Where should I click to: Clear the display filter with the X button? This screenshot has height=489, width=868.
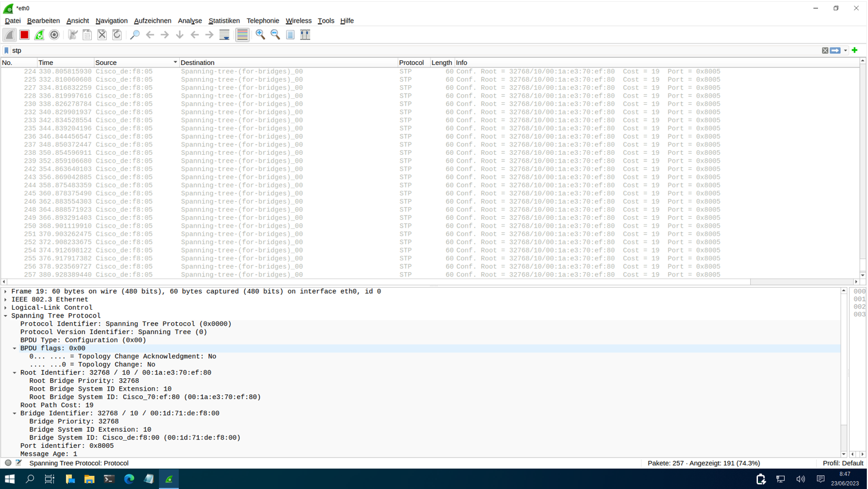(x=825, y=50)
